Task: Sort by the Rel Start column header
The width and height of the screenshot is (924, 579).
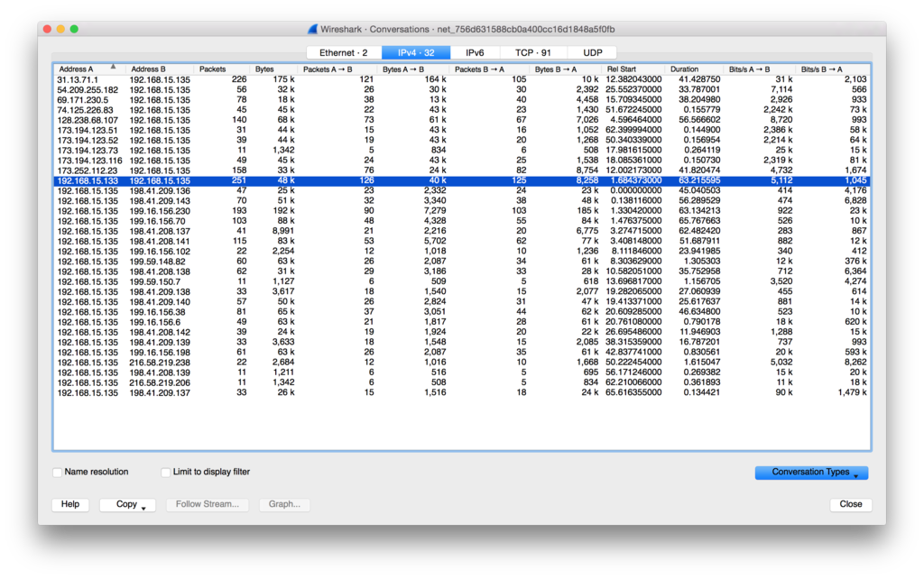Action: pyautogui.click(x=634, y=69)
